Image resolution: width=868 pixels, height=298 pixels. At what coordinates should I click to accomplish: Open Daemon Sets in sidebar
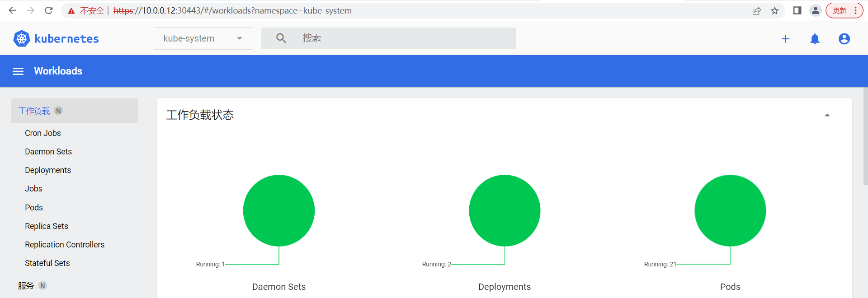point(48,152)
